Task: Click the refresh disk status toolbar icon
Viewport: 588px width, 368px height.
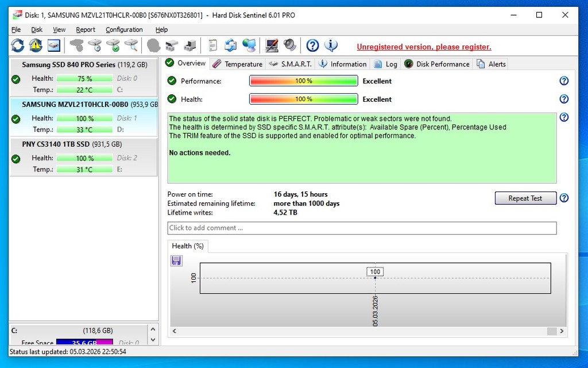Action: point(18,45)
